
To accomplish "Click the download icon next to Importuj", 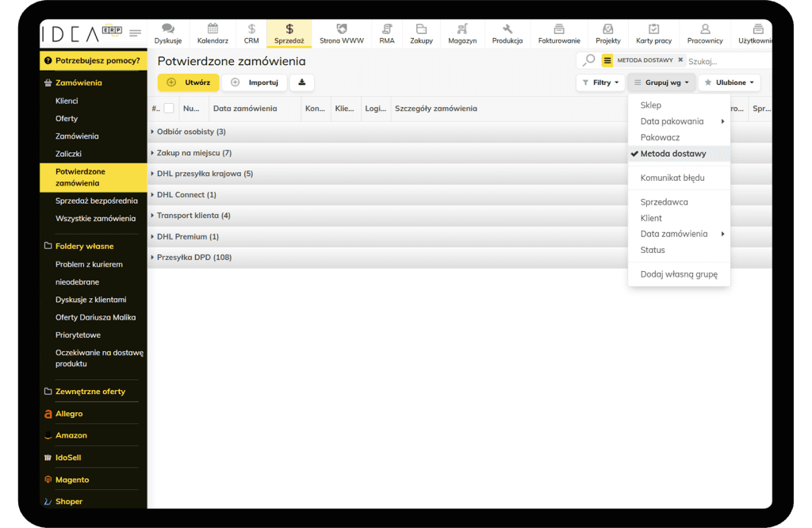I will 301,82.
